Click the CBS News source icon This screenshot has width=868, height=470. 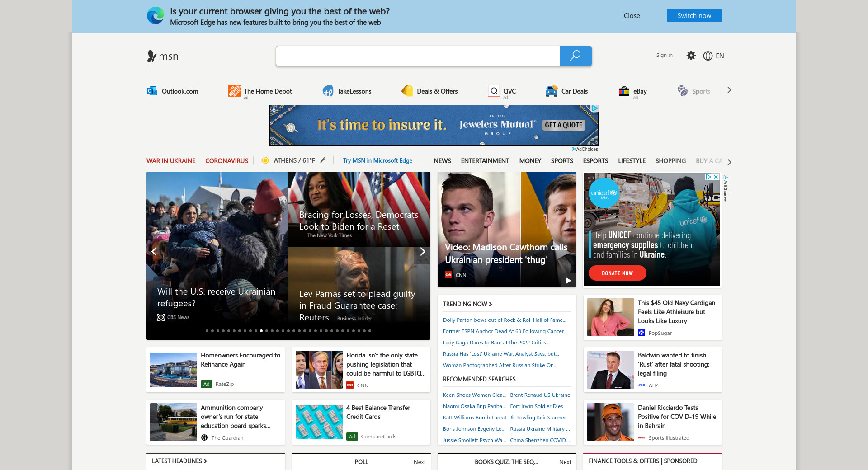click(x=161, y=317)
